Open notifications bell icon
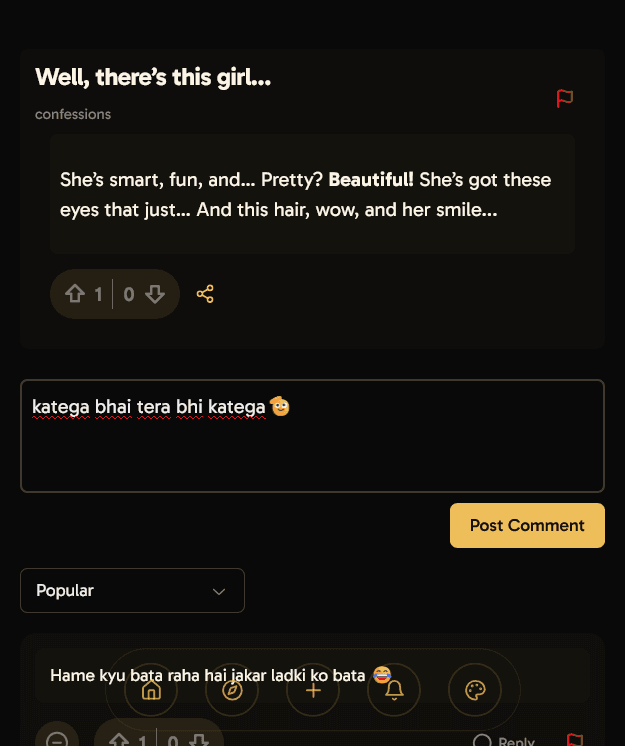Image resolution: width=625 pixels, height=746 pixels. click(394, 690)
